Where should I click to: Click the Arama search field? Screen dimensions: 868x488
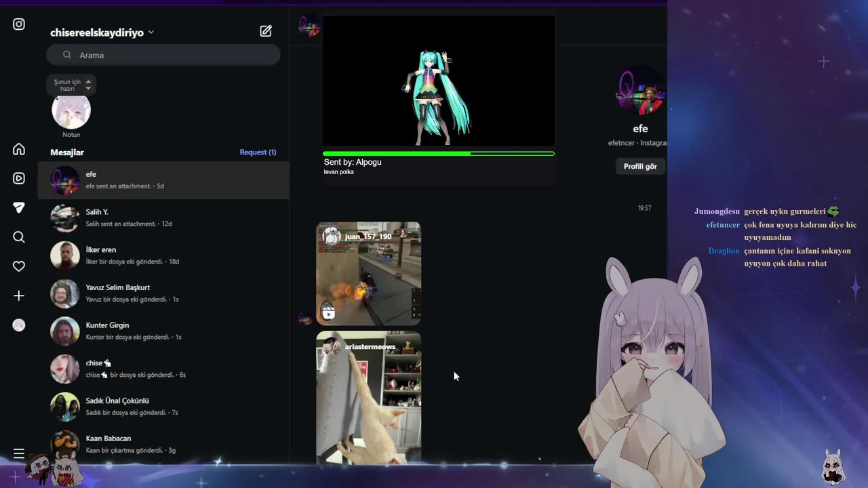pos(163,55)
